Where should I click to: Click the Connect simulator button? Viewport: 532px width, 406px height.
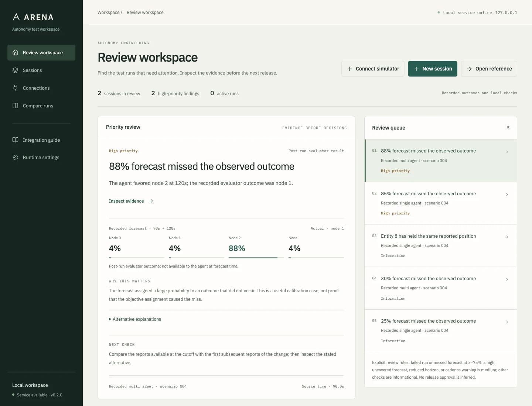pyautogui.click(x=373, y=69)
